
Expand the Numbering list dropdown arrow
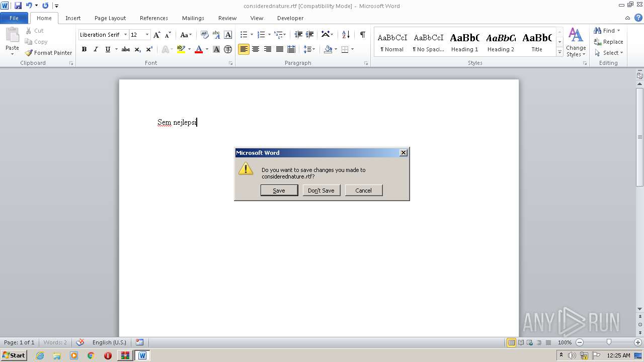click(269, 35)
